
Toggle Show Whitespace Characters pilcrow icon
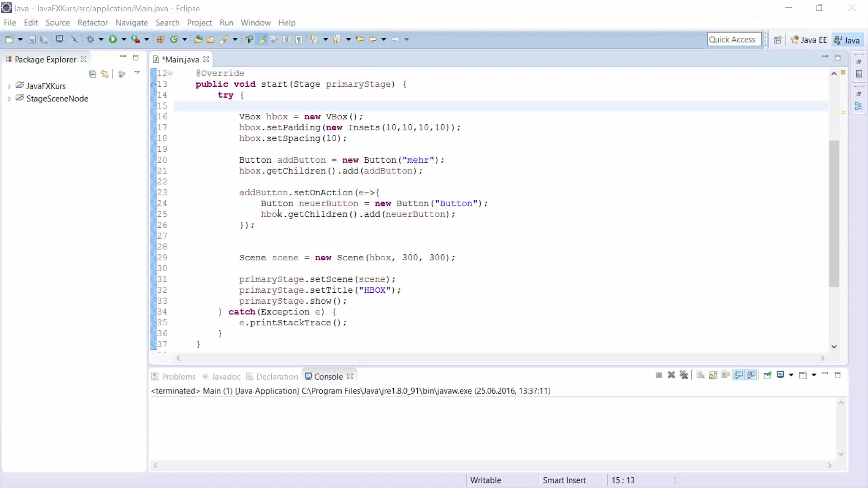[x=299, y=39]
